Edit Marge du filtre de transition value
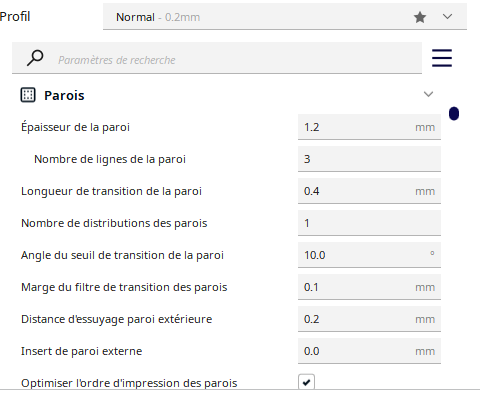 click(x=369, y=287)
